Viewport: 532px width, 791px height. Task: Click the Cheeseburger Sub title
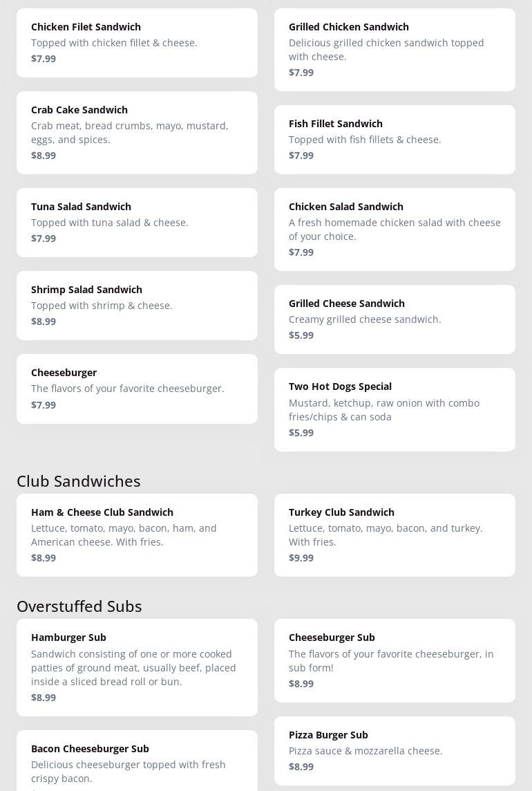[x=332, y=638]
